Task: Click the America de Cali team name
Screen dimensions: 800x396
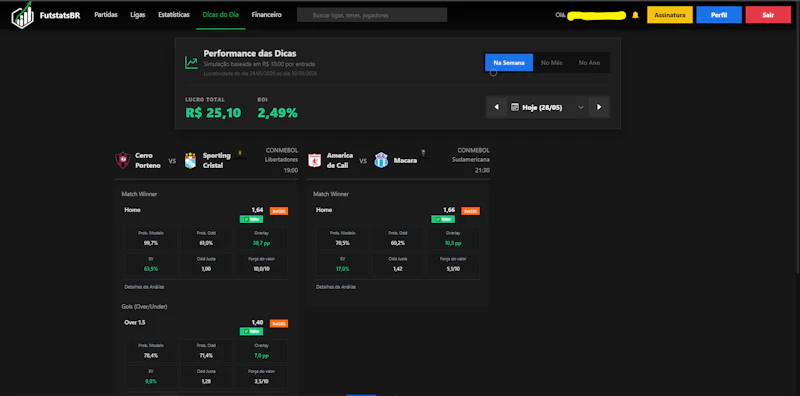Action: click(340, 160)
